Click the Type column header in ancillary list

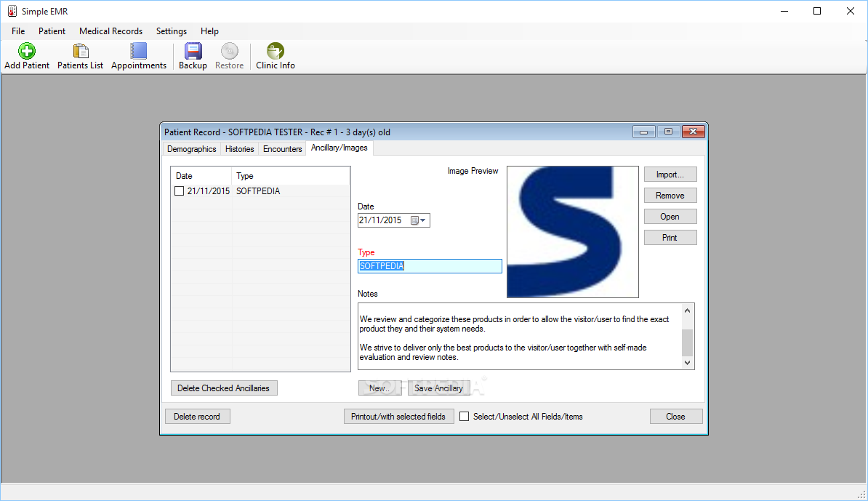291,176
